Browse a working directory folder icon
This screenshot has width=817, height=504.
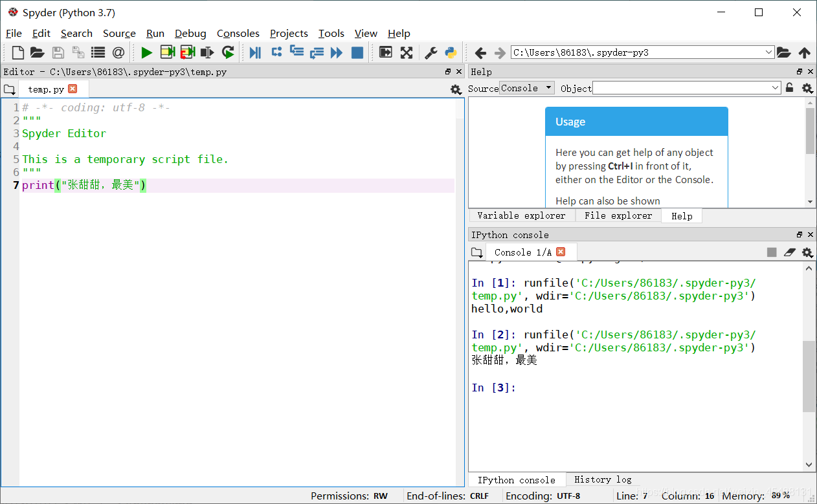[783, 52]
